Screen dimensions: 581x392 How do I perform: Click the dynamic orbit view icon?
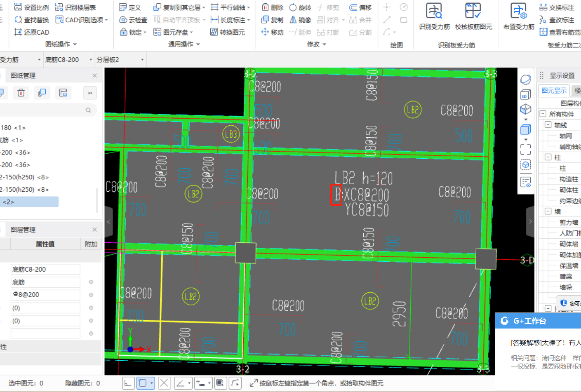[x=525, y=80]
